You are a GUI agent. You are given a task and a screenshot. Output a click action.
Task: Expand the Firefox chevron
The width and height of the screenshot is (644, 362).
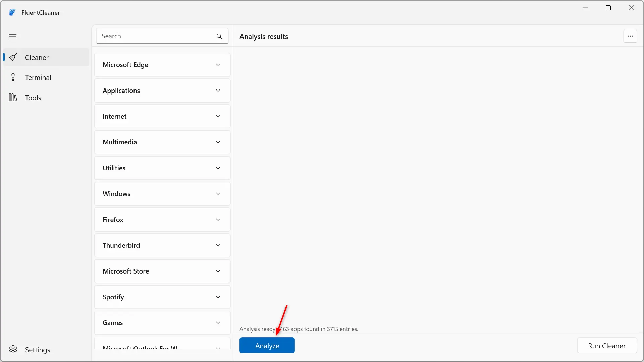[218, 220]
